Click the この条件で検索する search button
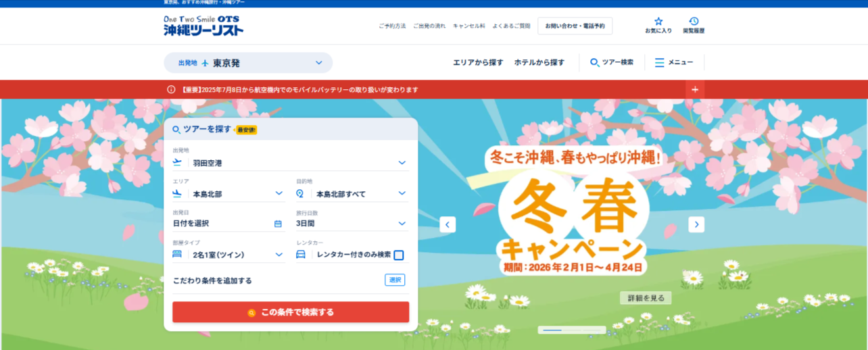This screenshot has width=868, height=350. (291, 312)
